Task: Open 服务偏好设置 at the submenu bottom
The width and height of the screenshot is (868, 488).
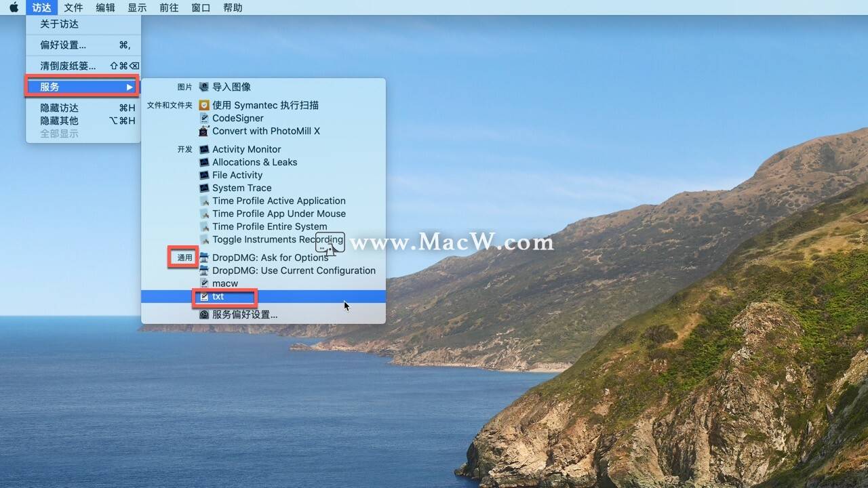Action: [x=246, y=314]
